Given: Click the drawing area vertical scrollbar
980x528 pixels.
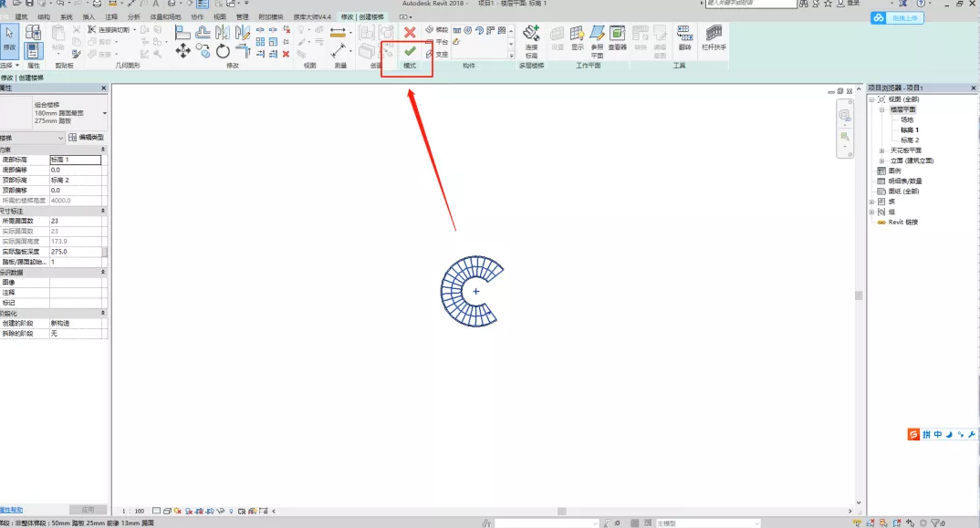Looking at the screenshot, I should pos(858,295).
